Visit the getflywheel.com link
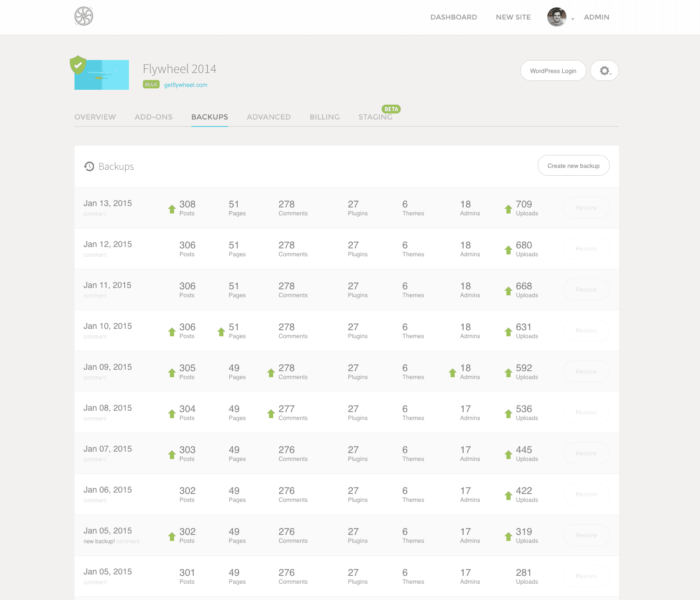The image size is (700, 600). (x=186, y=85)
